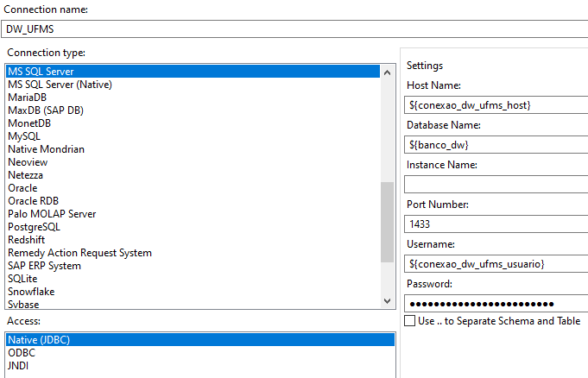Select Redshift connection type

point(193,240)
